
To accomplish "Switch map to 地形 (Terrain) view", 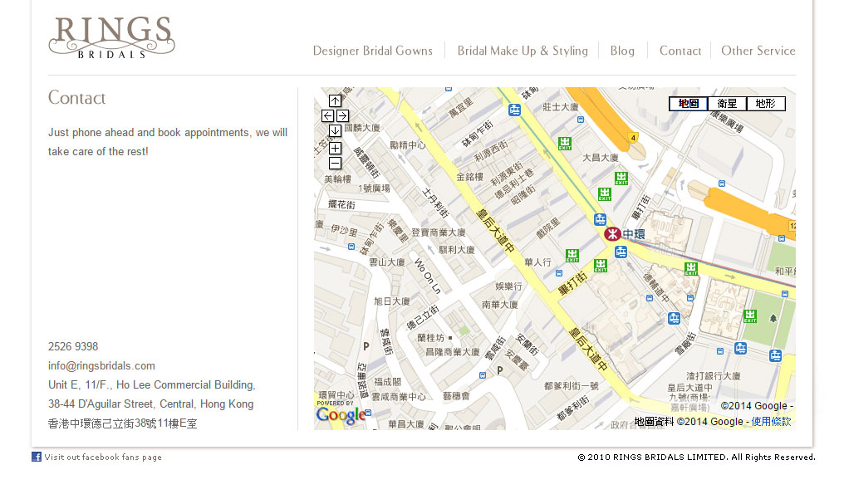I will (765, 104).
